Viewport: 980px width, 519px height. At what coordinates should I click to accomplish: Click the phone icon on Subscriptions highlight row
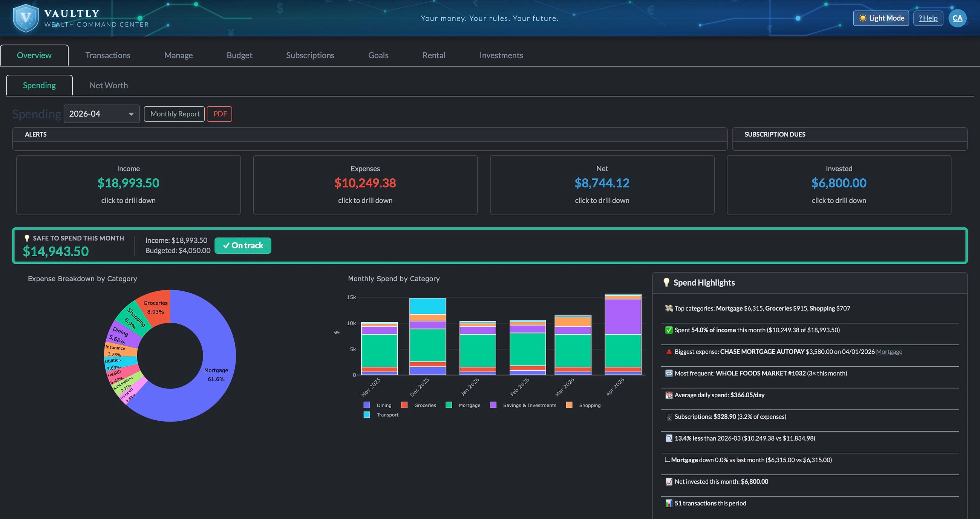[668, 416]
